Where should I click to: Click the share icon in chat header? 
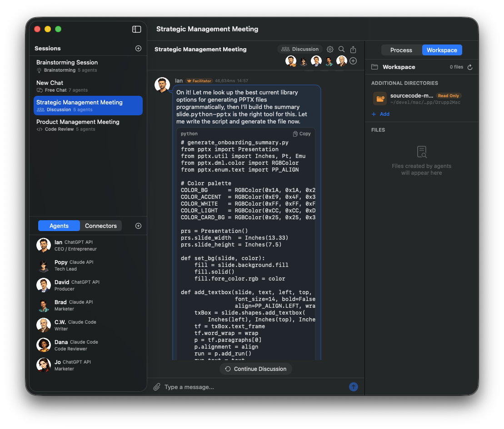tap(353, 49)
